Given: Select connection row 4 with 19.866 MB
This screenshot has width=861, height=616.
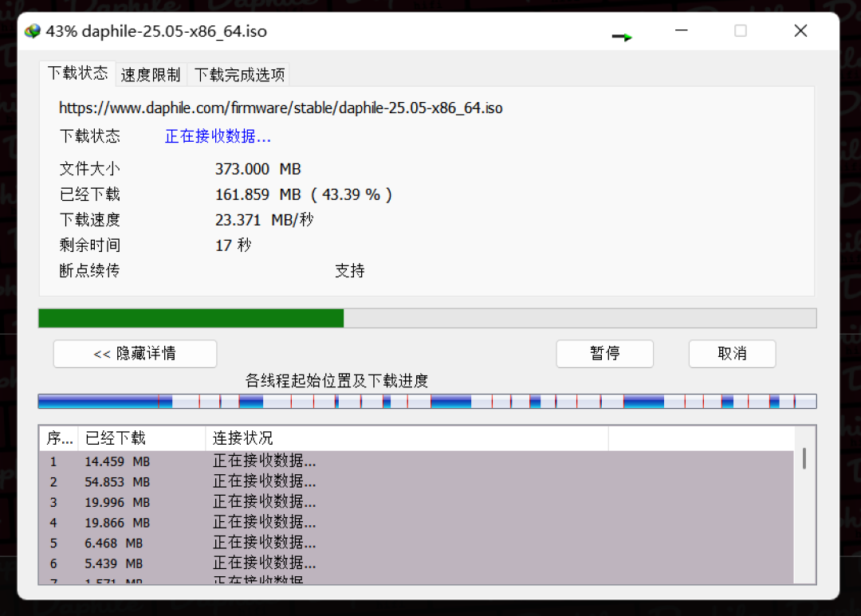Looking at the screenshot, I should 416,522.
